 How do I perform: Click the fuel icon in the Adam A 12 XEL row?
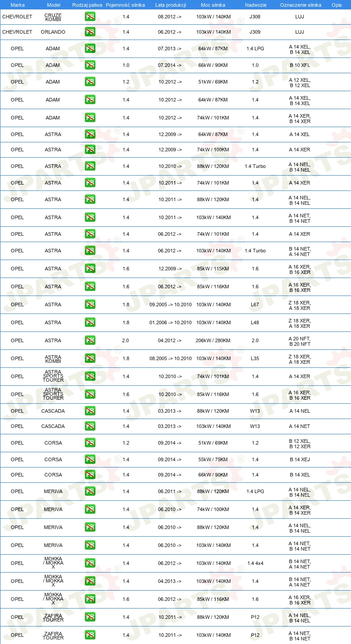tap(90, 82)
